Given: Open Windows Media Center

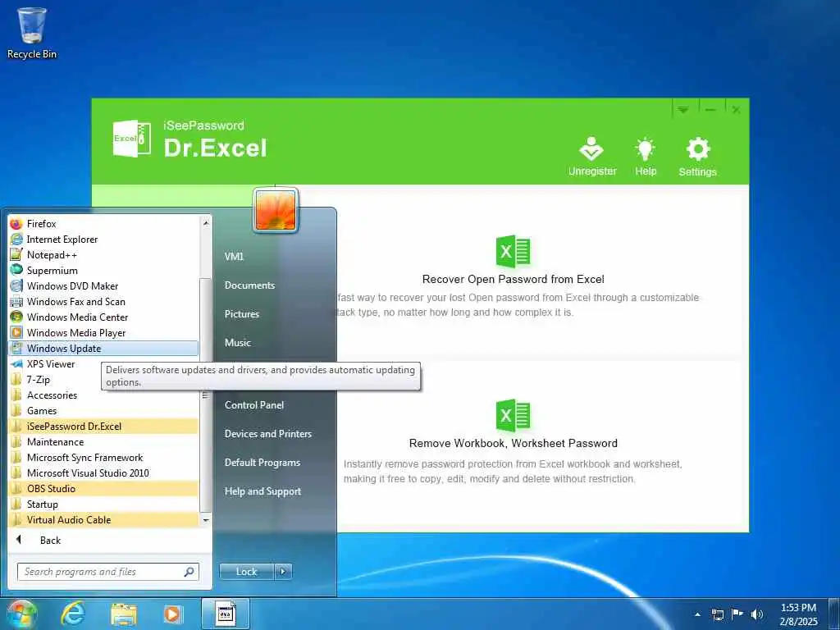Looking at the screenshot, I should tap(103, 317).
